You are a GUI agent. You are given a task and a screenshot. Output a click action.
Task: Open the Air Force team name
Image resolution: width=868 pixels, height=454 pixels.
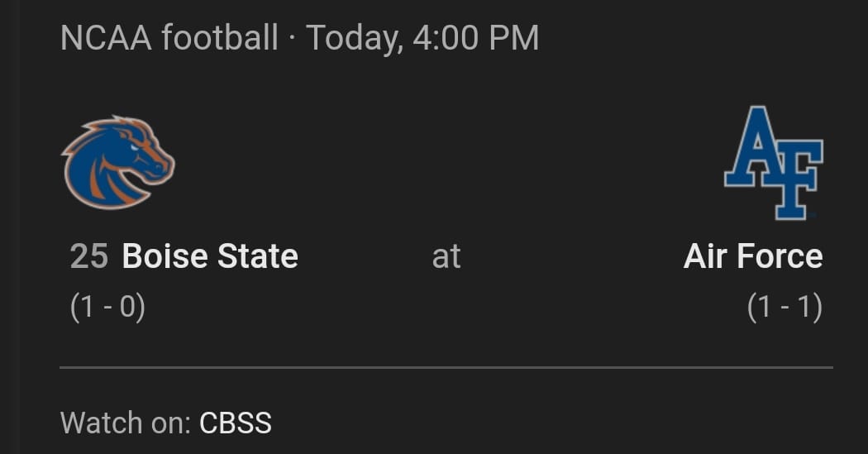pyautogui.click(x=752, y=256)
